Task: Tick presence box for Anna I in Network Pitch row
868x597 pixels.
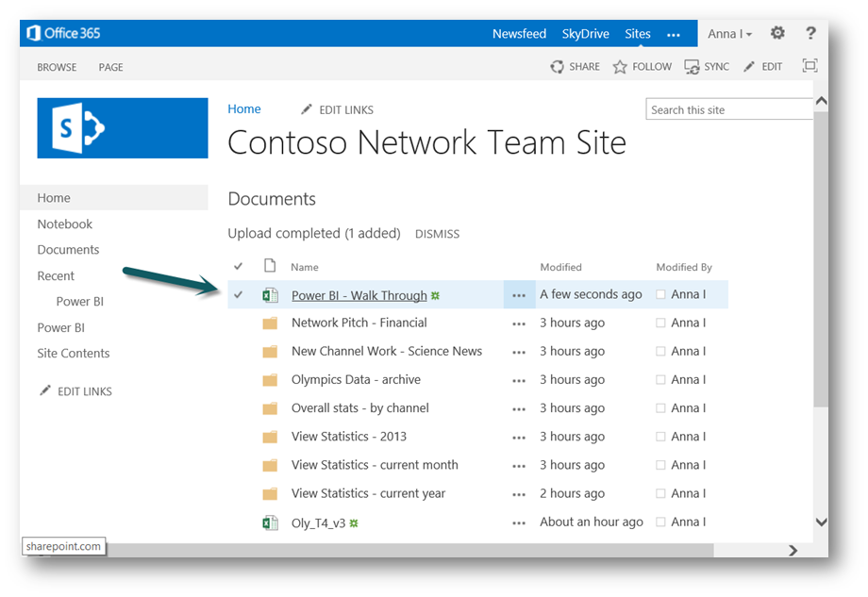Action: [x=660, y=323]
